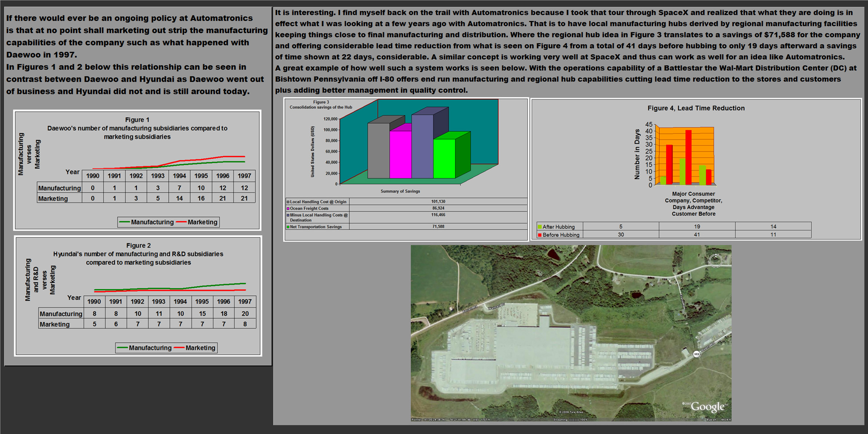The width and height of the screenshot is (868, 434).
Task: Click Marketing value 16 in Figure 1 table
Action: pyautogui.click(x=201, y=198)
